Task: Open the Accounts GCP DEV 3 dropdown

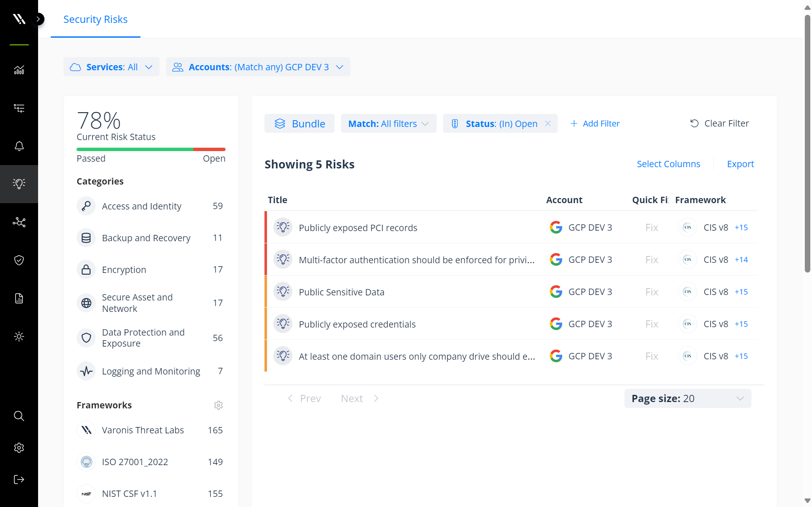Action: tap(258, 66)
